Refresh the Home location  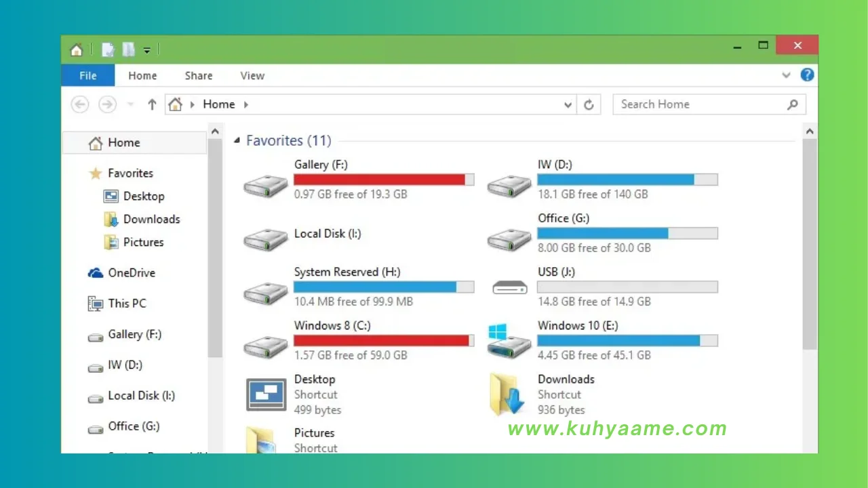click(589, 105)
